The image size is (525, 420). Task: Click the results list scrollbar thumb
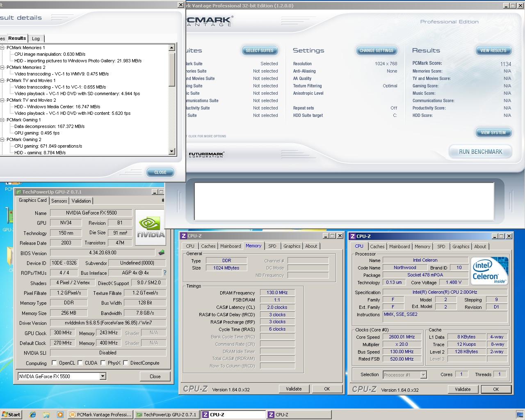coord(172,69)
